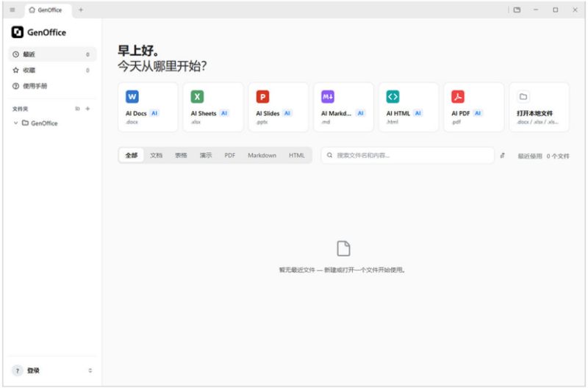This screenshot has height=388, width=588.
Task: Click the help circle icon beside 使用手册
Action: coord(15,86)
